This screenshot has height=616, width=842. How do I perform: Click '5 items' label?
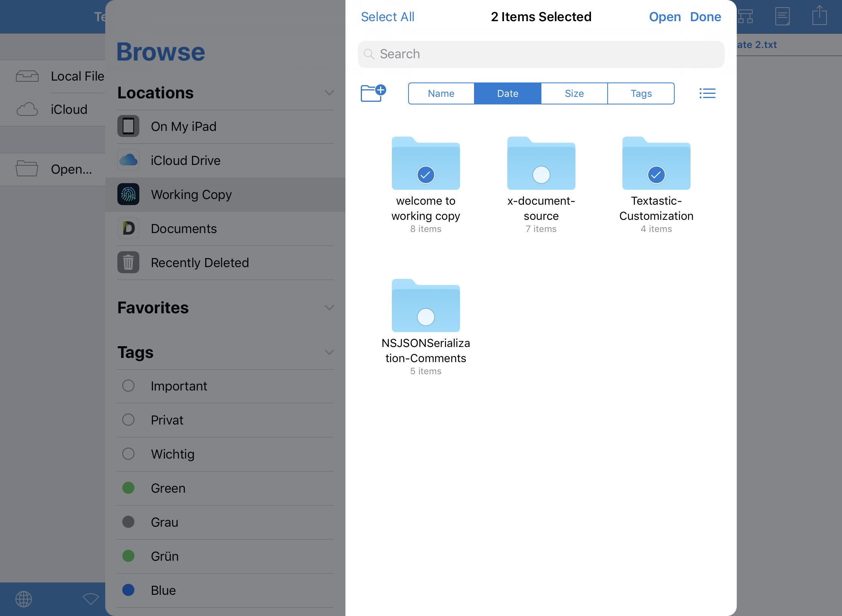click(426, 371)
